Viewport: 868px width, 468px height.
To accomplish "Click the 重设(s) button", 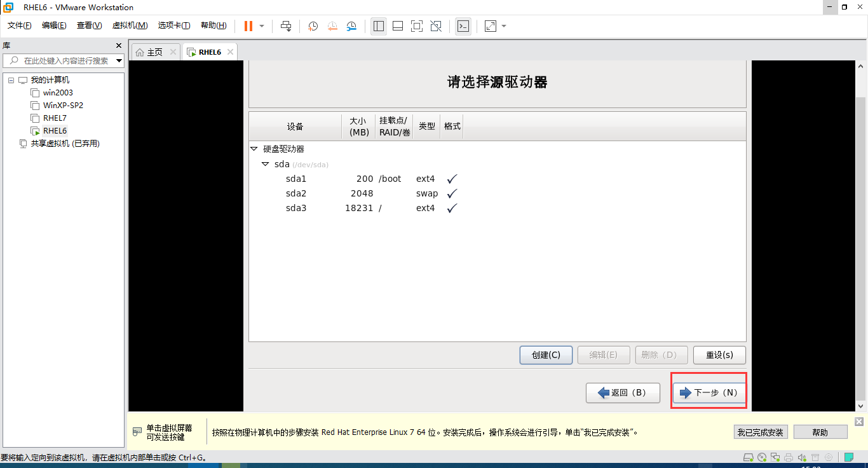I will point(719,355).
